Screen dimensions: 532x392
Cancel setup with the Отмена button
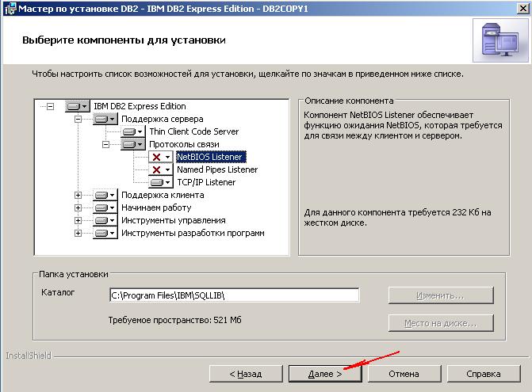(404, 374)
